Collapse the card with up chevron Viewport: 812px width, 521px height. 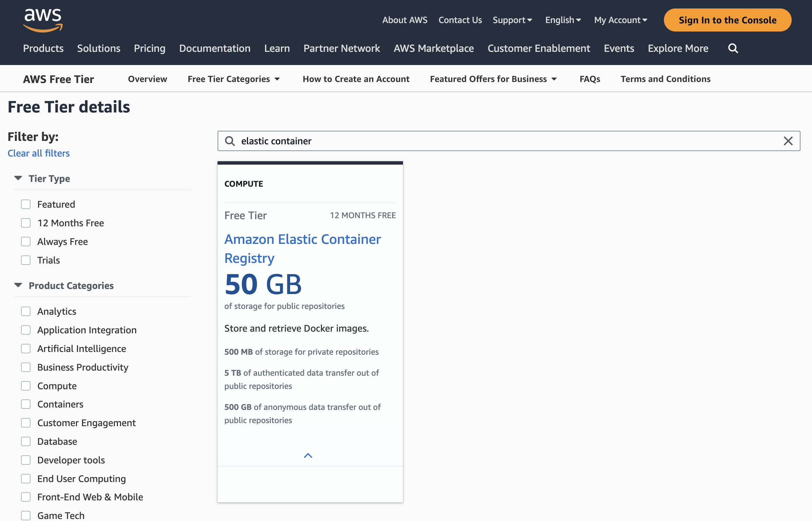(308, 456)
